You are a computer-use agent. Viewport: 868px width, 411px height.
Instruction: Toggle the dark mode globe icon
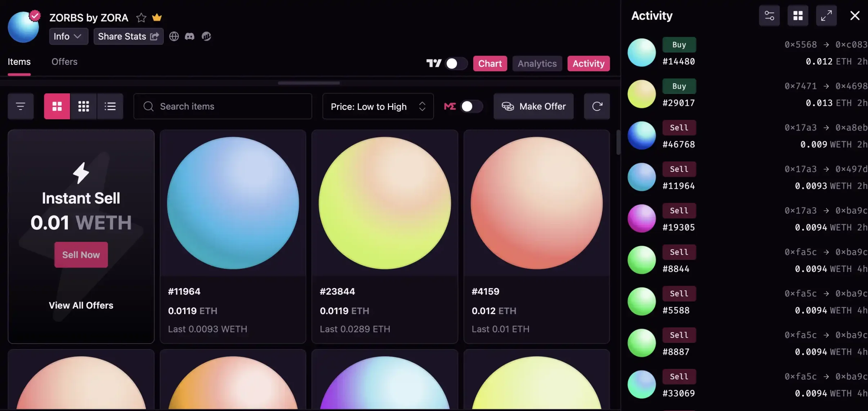pos(174,36)
